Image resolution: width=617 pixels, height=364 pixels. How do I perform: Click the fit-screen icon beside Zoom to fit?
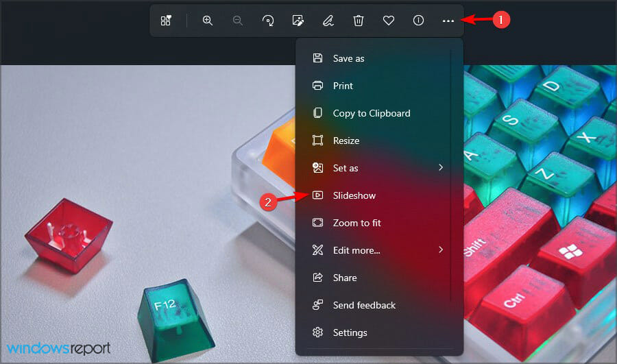point(317,223)
